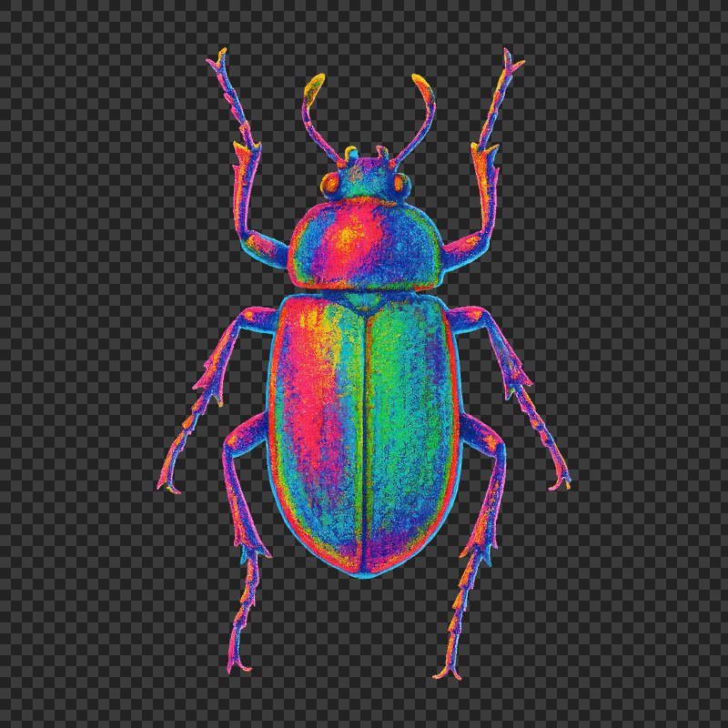Screen dimensions: 728x728
Task: Select the right front leg's upper segment
Action: (x=464, y=244)
